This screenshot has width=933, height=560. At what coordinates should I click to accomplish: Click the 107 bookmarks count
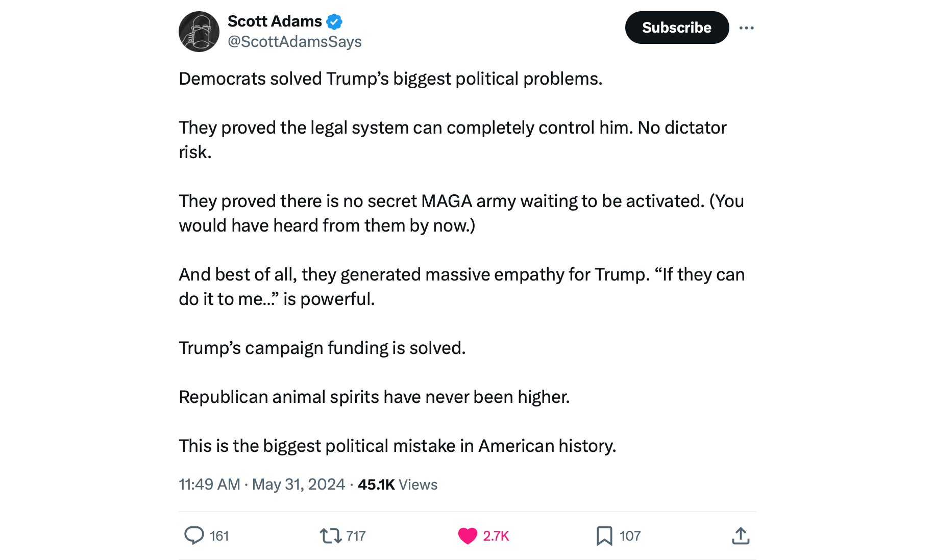[630, 536]
